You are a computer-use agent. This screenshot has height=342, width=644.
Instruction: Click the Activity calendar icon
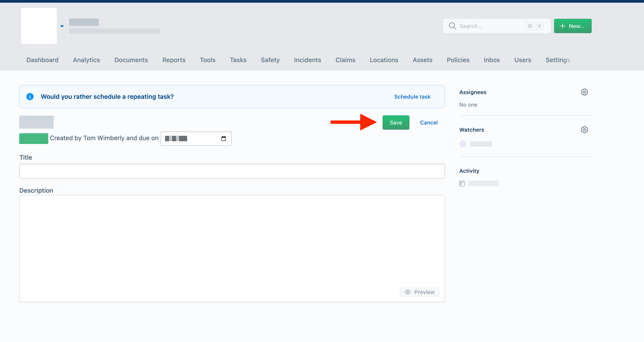point(462,183)
